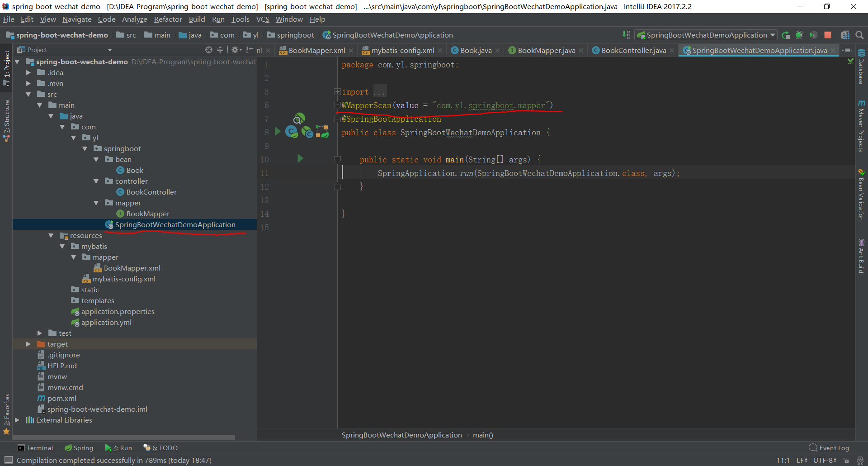The image size is (868, 466).
Task: Select application.yml in project tree
Action: click(x=106, y=322)
